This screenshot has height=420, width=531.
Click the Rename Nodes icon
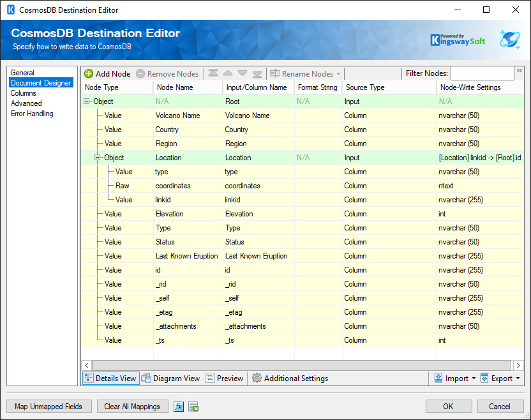pos(274,73)
